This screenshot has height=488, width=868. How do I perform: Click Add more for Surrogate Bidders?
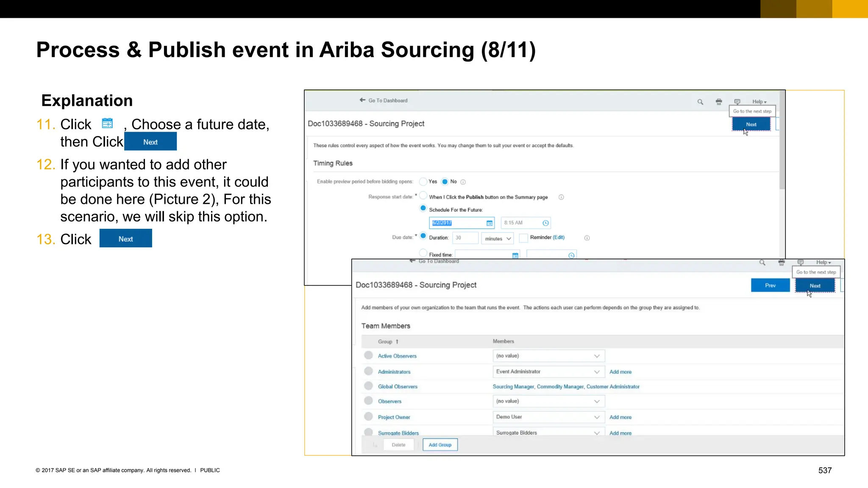(620, 433)
